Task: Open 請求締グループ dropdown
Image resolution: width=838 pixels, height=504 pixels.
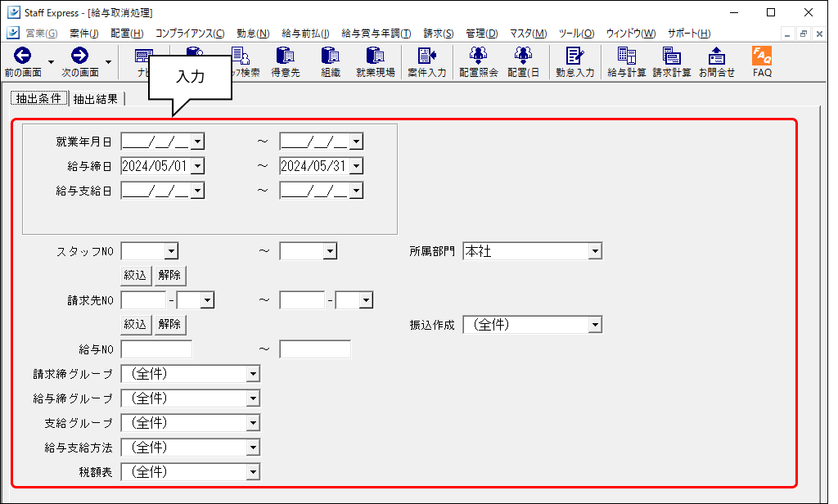Action: [254, 374]
